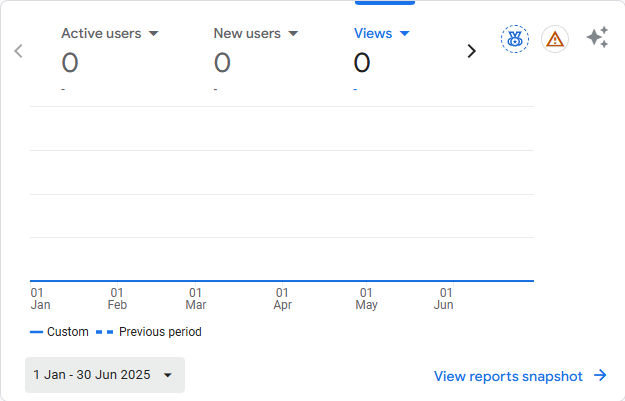Image resolution: width=625 pixels, height=401 pixels.
Task: Click the 01 Jan axis label
Action: [x=40, y=299]
